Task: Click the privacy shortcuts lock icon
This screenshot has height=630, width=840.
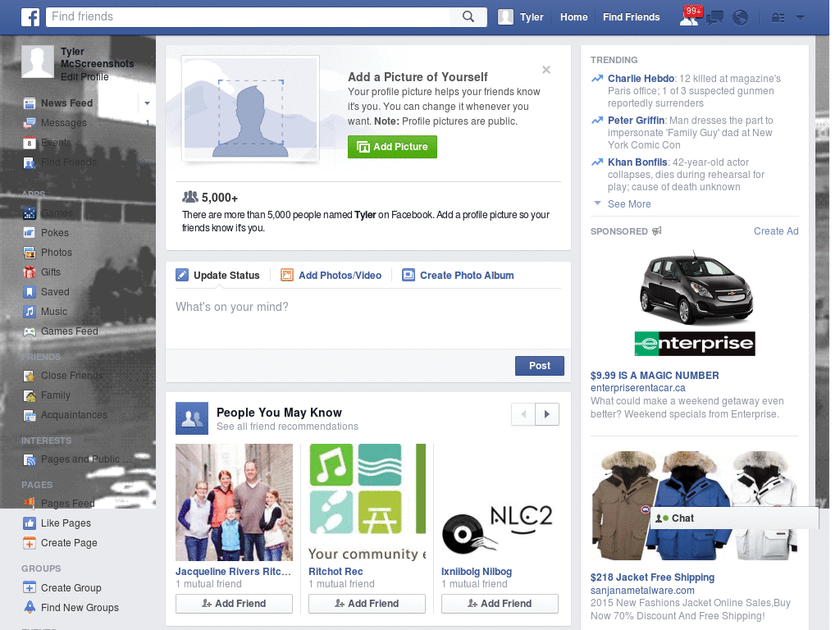Action: click(778, 17)
